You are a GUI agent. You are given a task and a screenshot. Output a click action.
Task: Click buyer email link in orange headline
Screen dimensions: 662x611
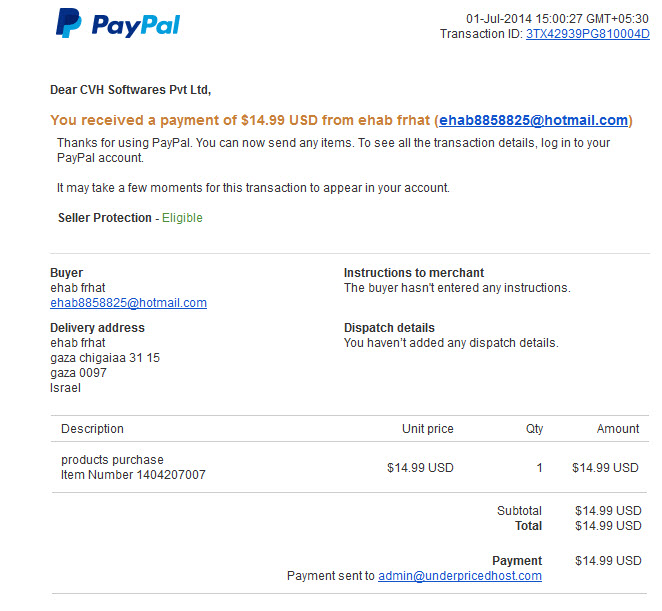(x=533, y=120)
